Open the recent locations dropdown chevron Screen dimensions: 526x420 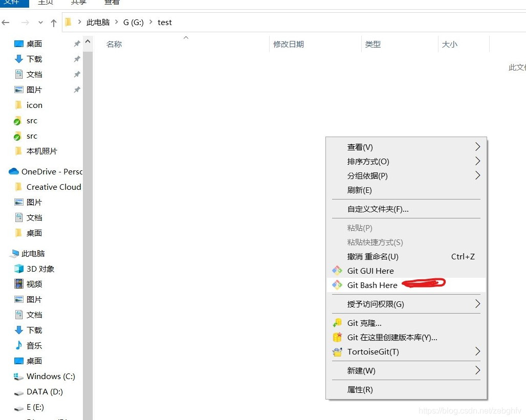[x=40, y=23]
